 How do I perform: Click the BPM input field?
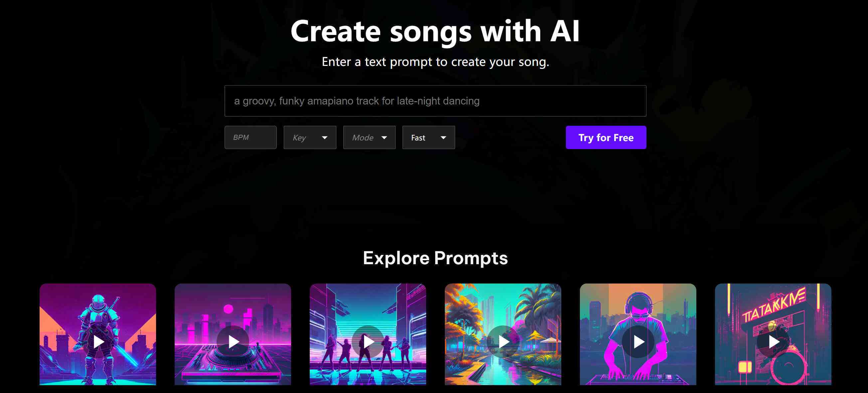[x=250, y=137]
